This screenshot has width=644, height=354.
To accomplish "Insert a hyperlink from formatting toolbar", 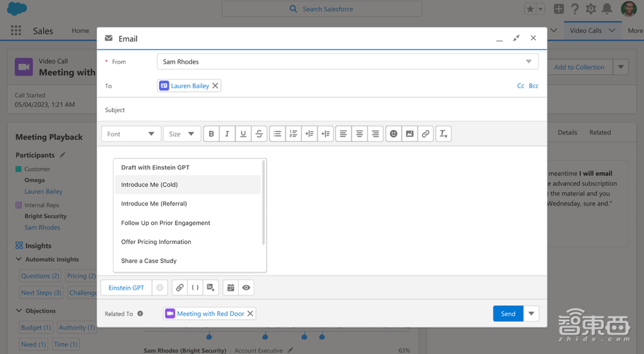I will pyautogui.click(x=426, y=134).
